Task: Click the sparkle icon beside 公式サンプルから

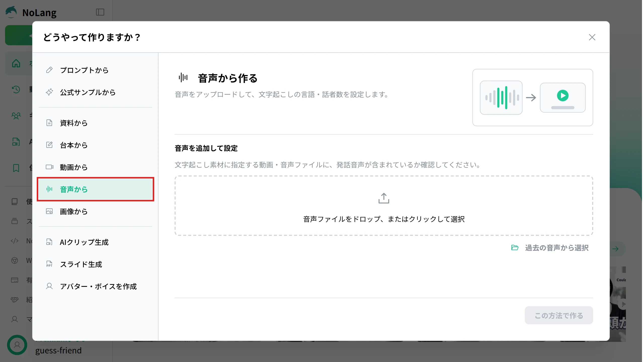Action: click(49, 92)
